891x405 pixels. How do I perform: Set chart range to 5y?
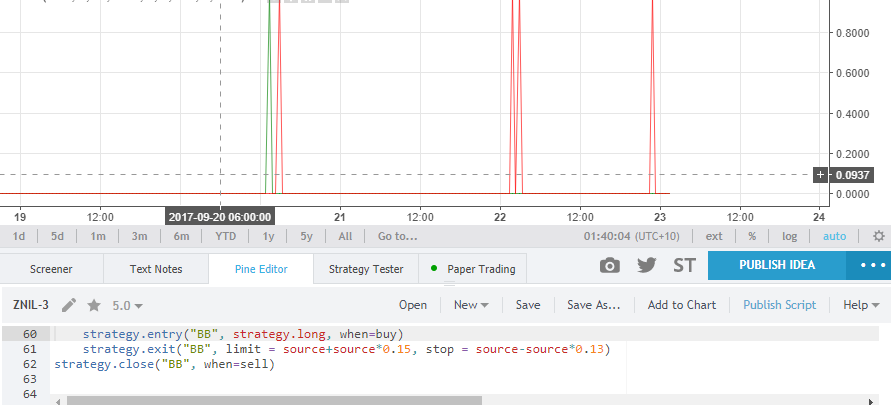pos(306,236)
